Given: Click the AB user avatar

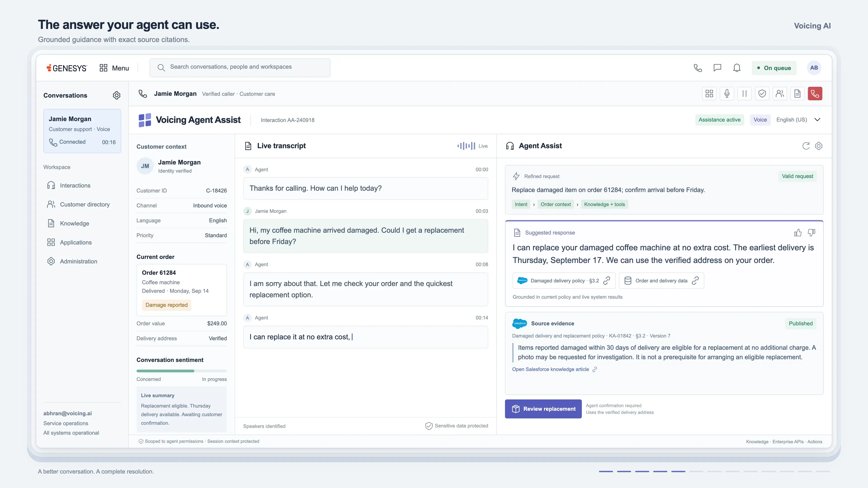Looking at the screenshot, I should pos(814,68).
